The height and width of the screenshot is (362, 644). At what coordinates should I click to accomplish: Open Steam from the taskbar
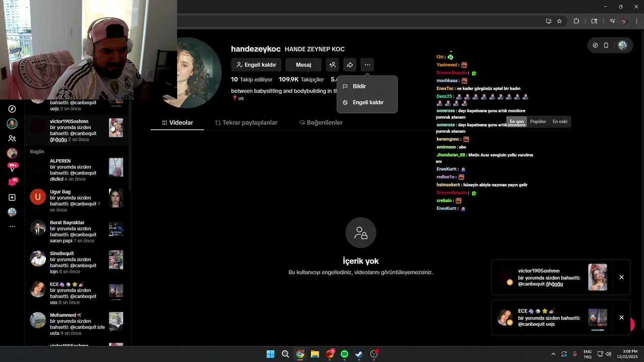[359, 354]
